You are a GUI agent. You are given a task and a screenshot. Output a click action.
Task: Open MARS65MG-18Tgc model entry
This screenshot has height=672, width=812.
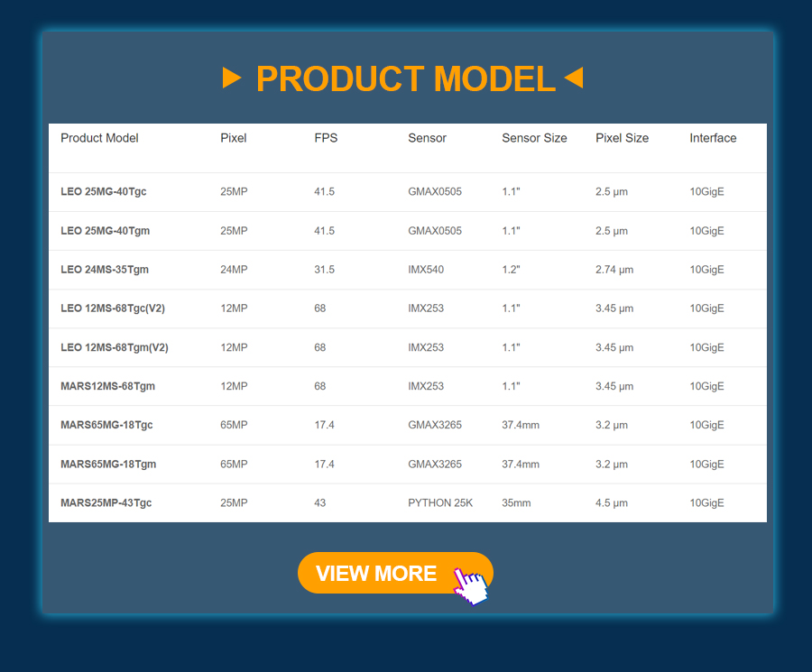click(x=106, y=425)
